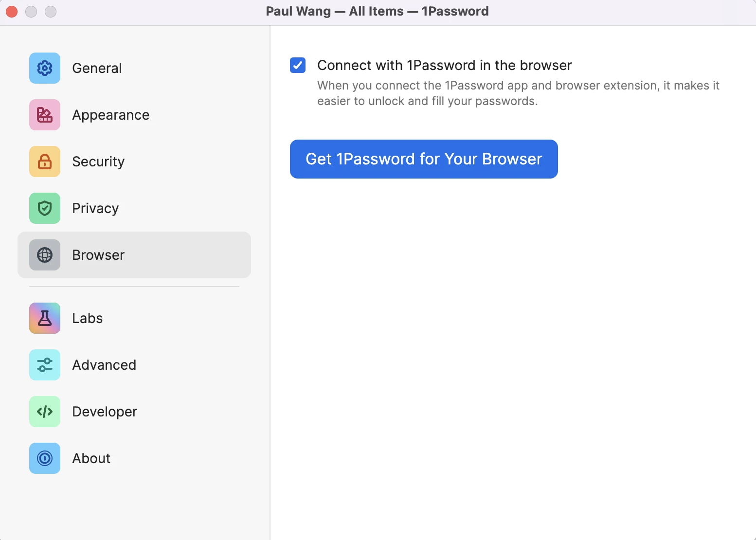
Task: Open the About label in sidebar
Action: click(91, 458)
